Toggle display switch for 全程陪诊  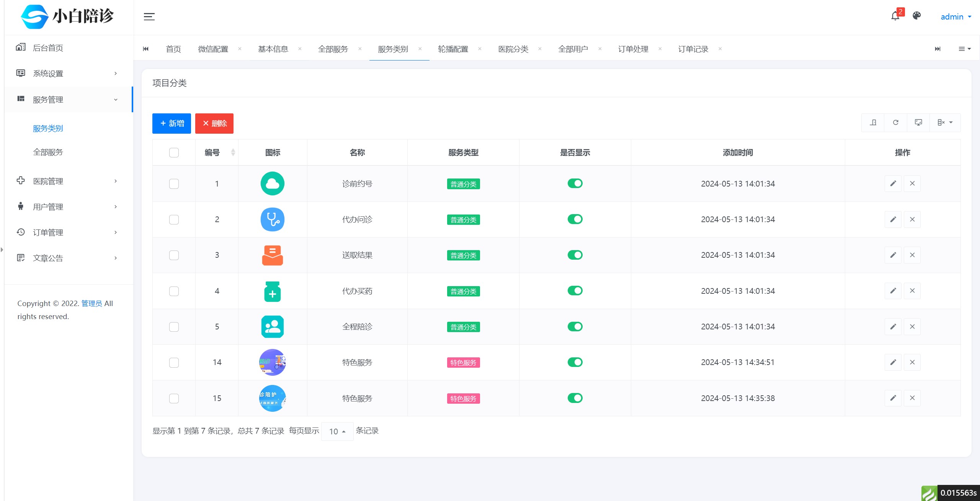pos(575,327)
